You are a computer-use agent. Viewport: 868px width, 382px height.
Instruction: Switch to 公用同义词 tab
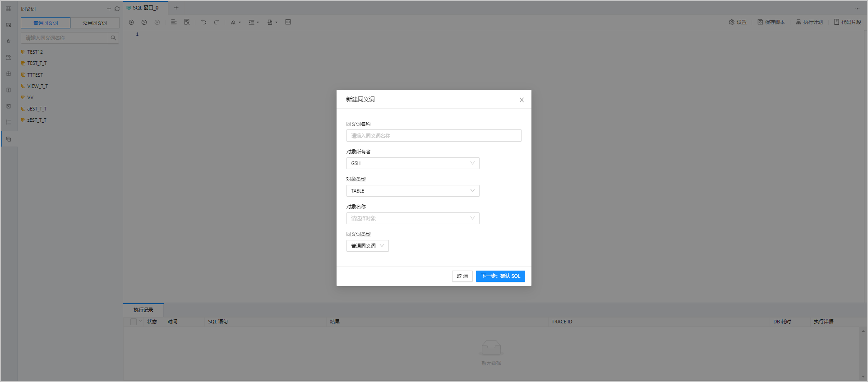tap(95, 23)
